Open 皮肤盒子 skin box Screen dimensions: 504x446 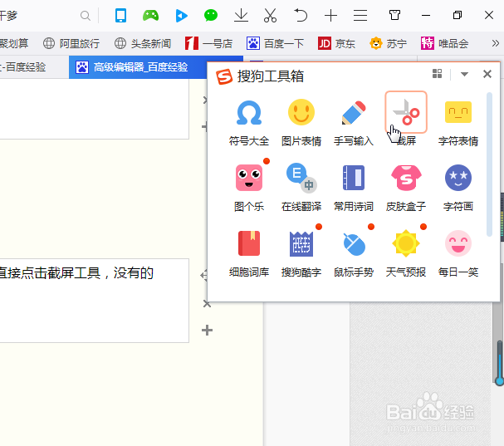pyautogui.click(x=406, y=188)
